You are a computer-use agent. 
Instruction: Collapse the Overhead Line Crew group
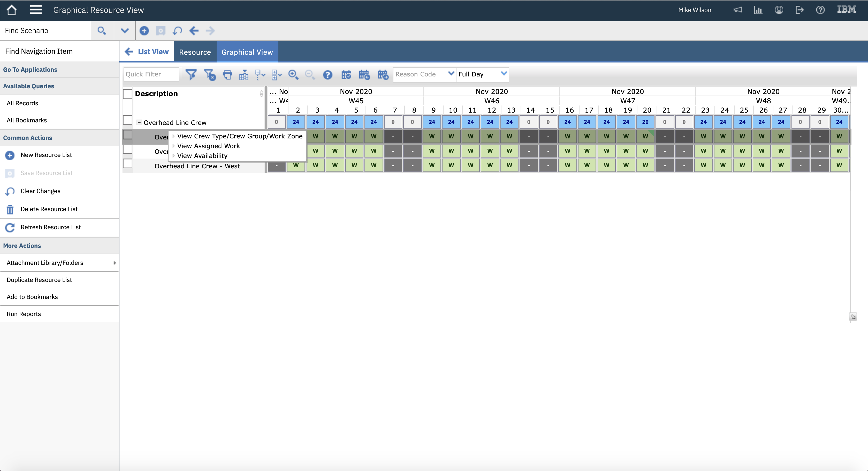click(140, 122)
